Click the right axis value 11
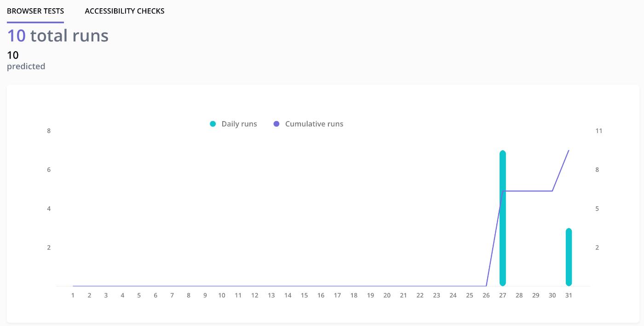The width and height of the screenshot is (644, 326). [599, 131]
